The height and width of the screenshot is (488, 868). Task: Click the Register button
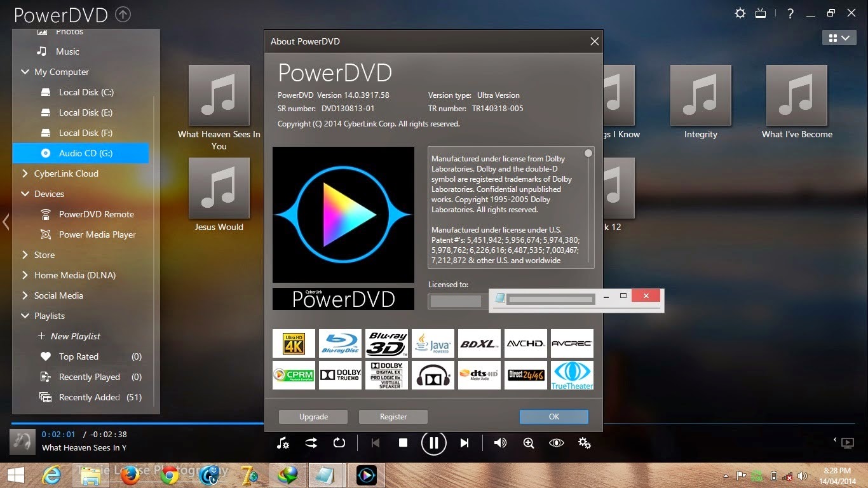(393, 417)
